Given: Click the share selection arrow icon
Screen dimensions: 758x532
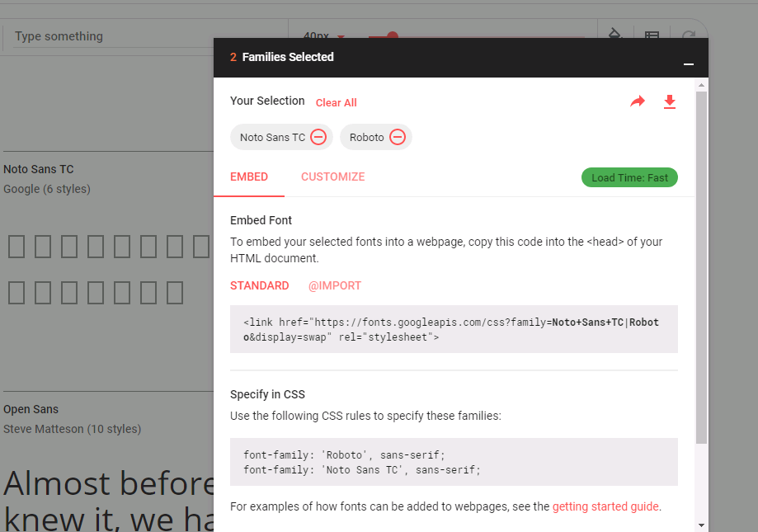Looking at the screenshot, I should pyautogui.click(x=638, y=101).
